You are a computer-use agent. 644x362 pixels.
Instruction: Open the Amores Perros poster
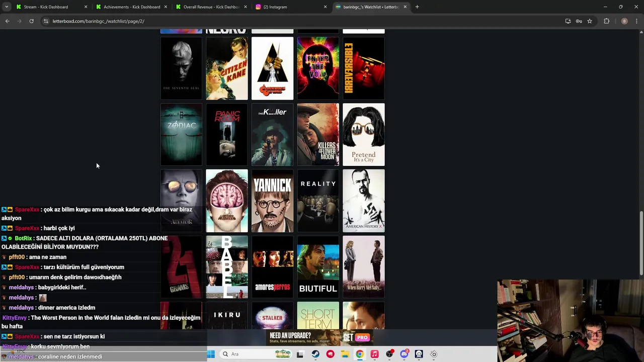click(x=272, y=267)
